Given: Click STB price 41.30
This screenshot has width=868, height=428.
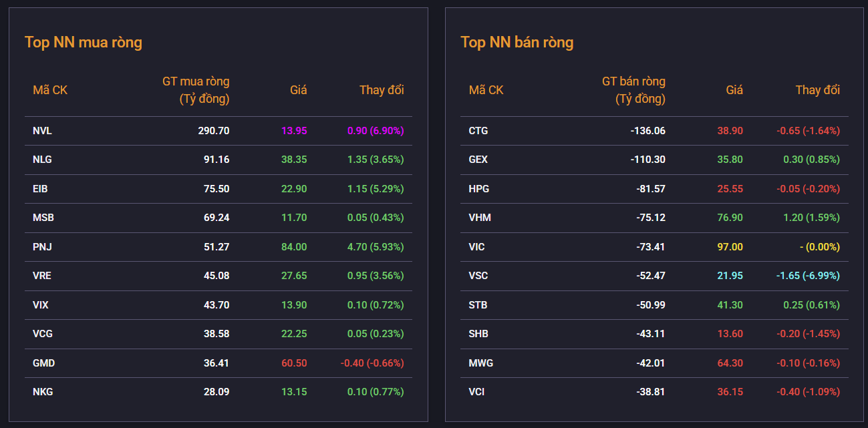Looking at the screenshot, I should click(x=730, y=305).
